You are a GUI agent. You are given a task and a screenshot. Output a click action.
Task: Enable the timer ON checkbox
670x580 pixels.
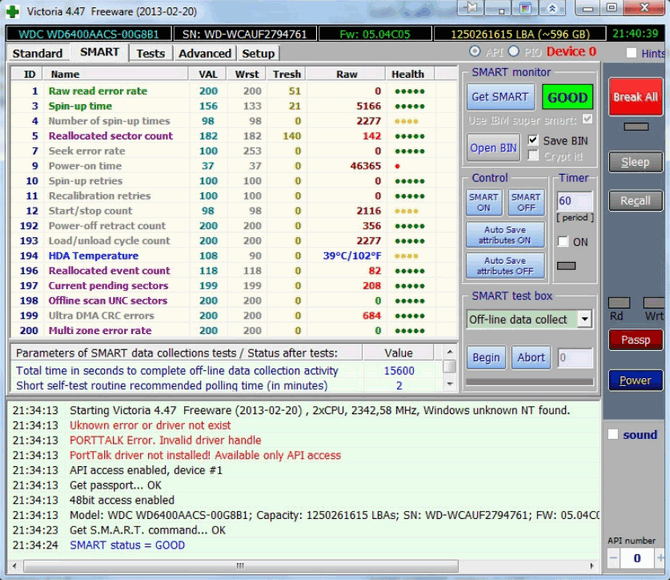click(x=564, y=242)
